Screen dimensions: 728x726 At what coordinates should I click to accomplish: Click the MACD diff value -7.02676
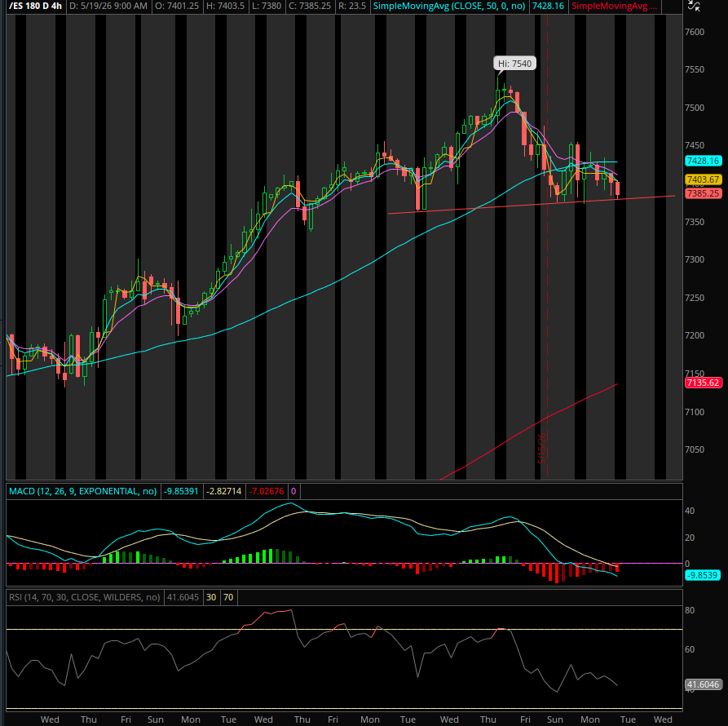[267, 491]
